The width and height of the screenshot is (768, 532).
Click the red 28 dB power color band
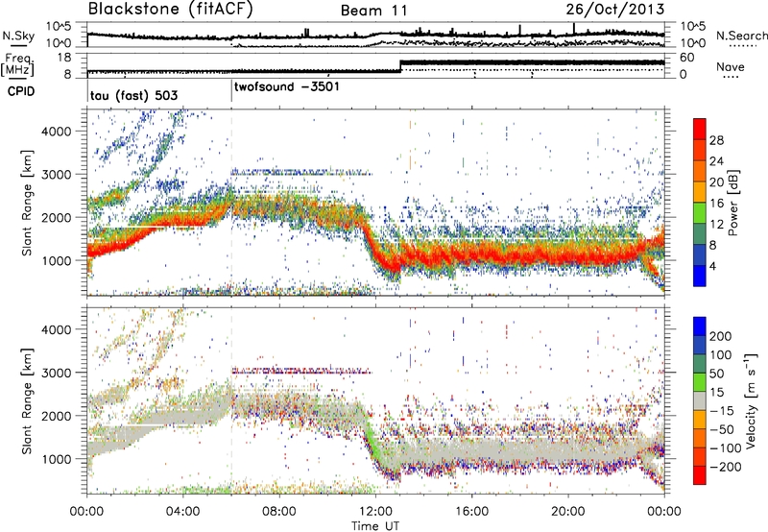(x=700, y=129)
